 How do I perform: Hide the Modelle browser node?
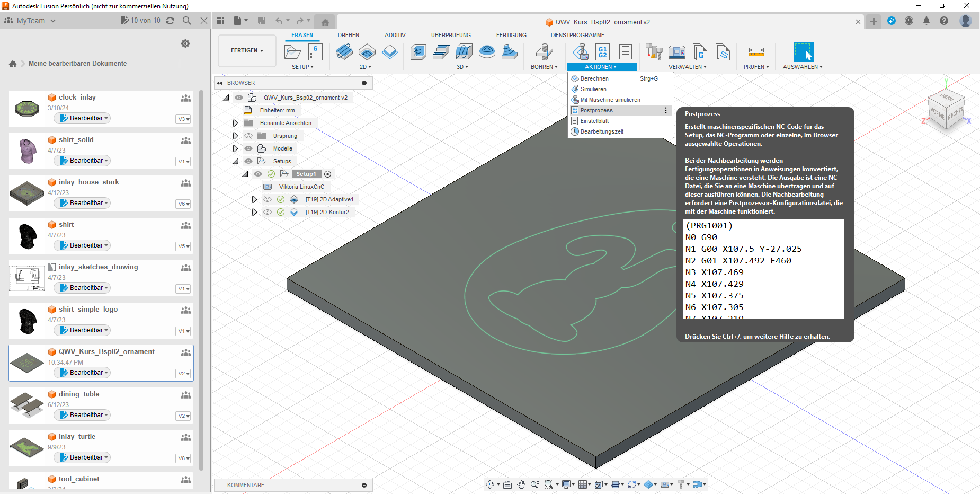pyautogui.click(x=248, y=148)
